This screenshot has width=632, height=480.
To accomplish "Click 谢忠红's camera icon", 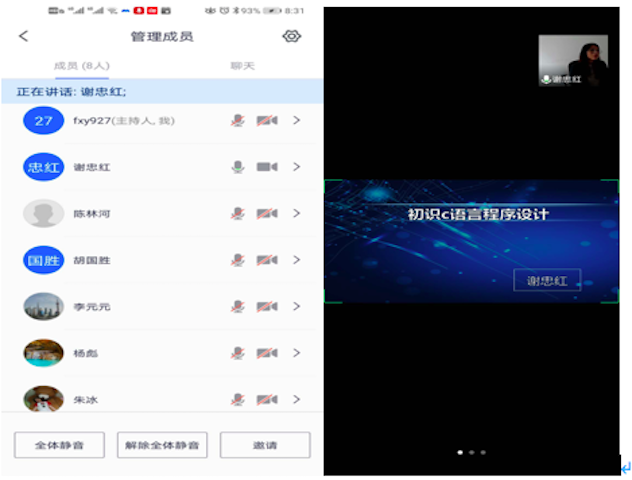I will (266, 167).
